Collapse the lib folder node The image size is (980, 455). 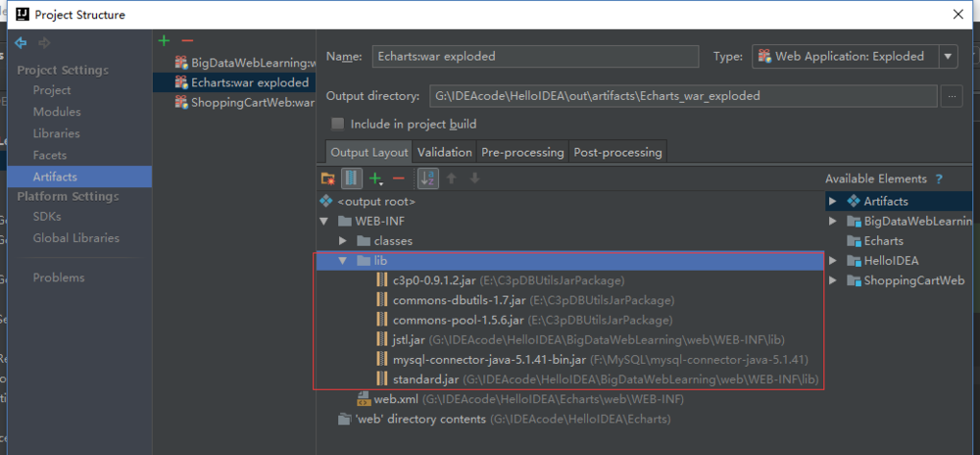(x=342, y=261)
